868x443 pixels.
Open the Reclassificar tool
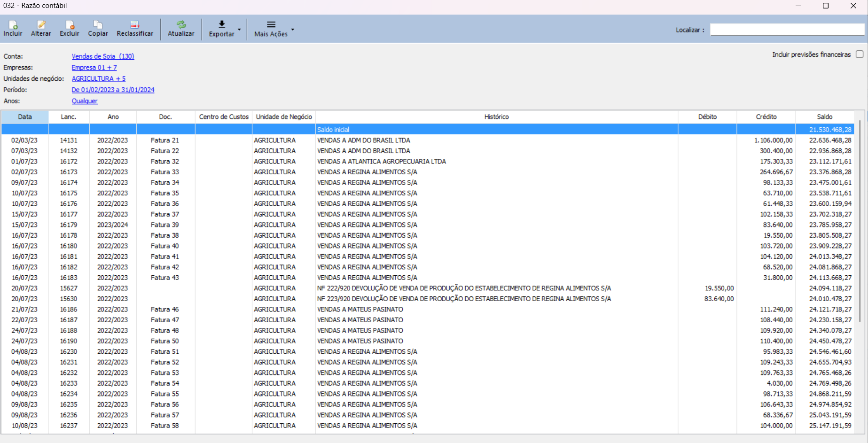click(135, 25)
